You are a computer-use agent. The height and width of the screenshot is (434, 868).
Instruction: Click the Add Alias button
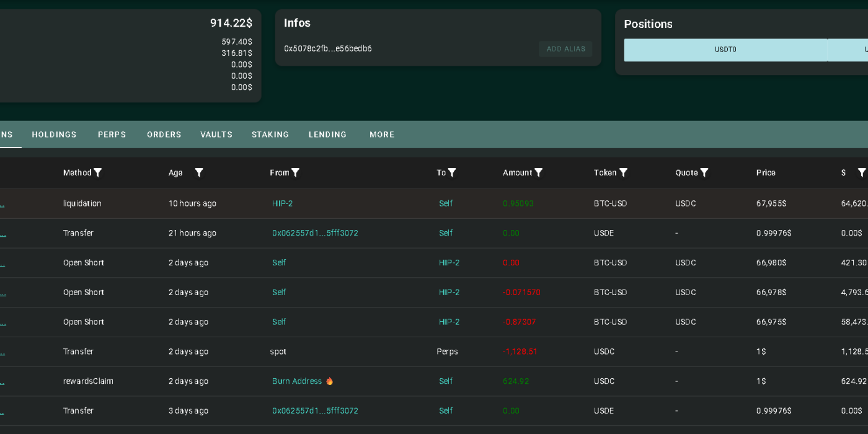pyautogui.click(x=565, y=49)
